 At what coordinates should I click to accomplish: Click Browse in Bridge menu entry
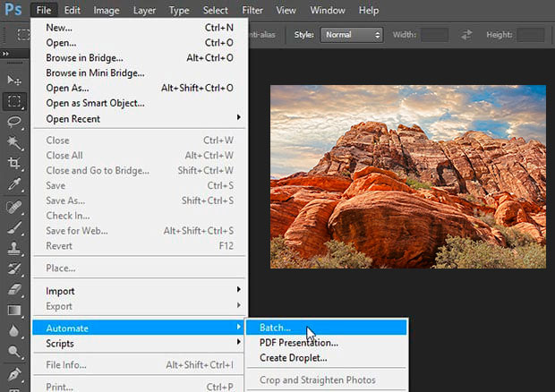point(84,58)
